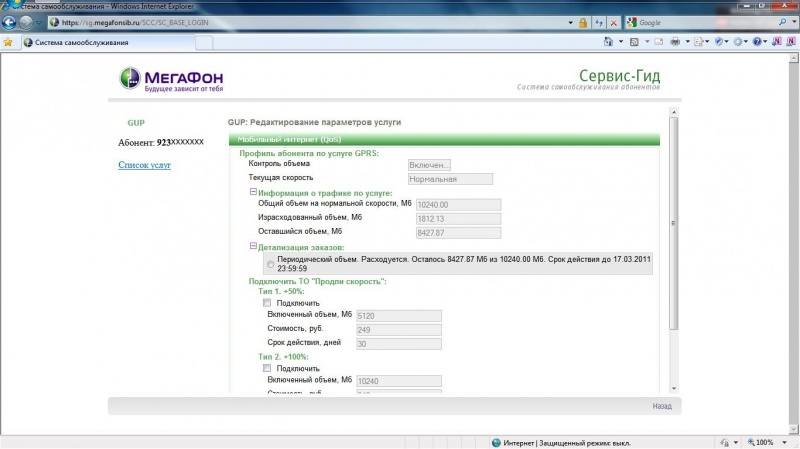The height and width of the screenshot is (449, 800).
Task: Stop page loading with the red X
Action: 614,22
